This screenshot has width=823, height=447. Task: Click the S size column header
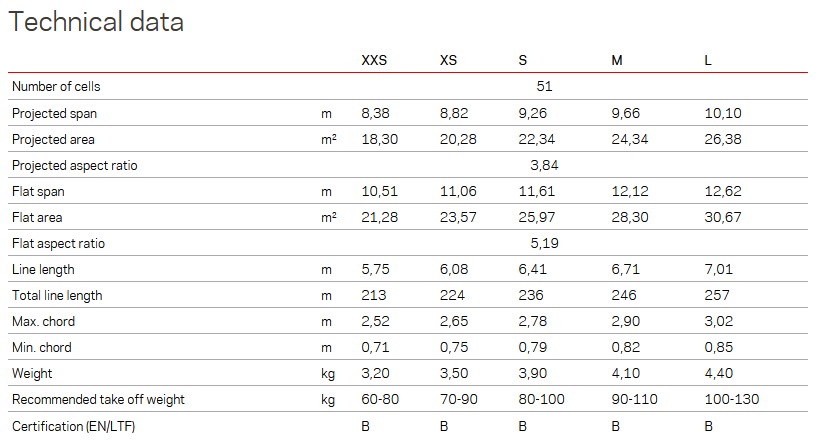click(x=522, y=60)
